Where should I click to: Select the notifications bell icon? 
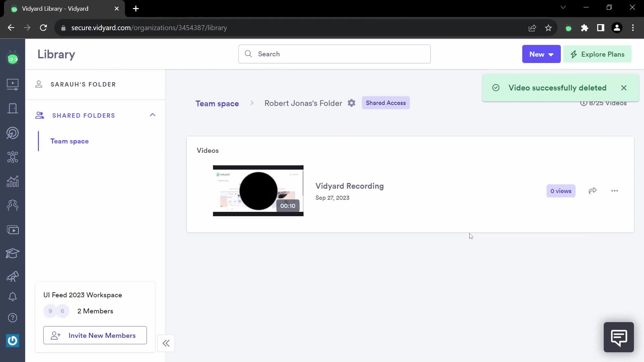coord(12,297)
